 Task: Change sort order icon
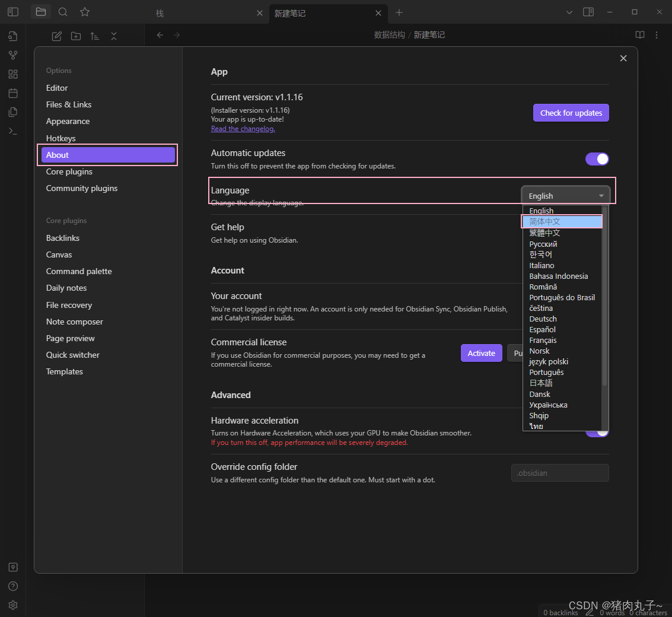click(95, 36)
